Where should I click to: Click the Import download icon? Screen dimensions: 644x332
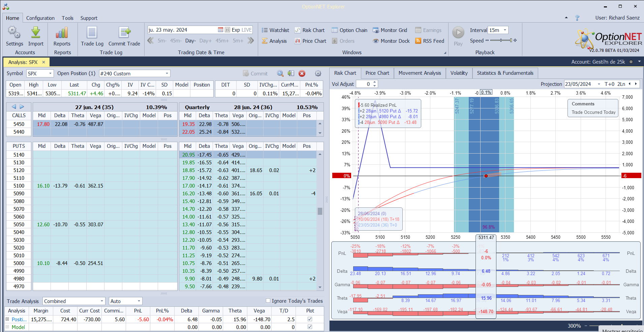pos(36,33)
